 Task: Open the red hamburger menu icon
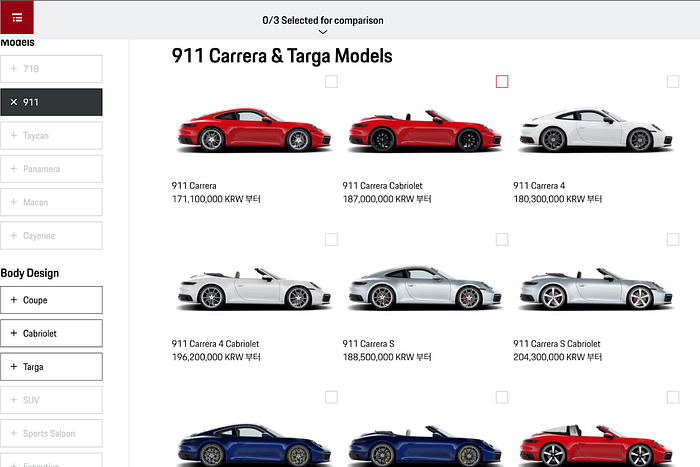coord(17,17)
